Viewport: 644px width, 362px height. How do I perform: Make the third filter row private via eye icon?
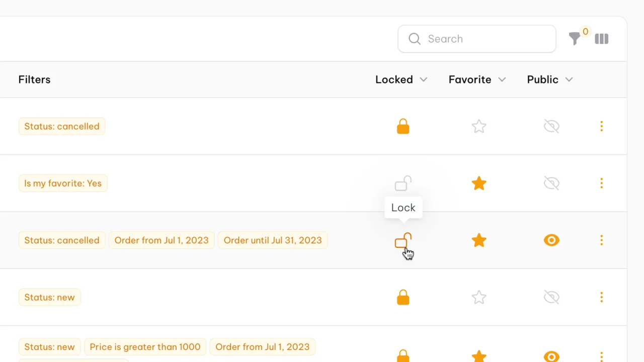point(551,240)
